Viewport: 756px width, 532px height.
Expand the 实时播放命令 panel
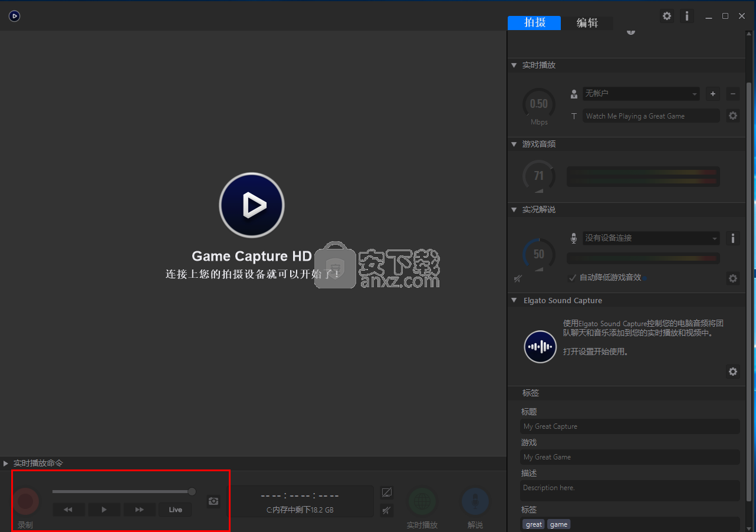(x=6, y=464)
